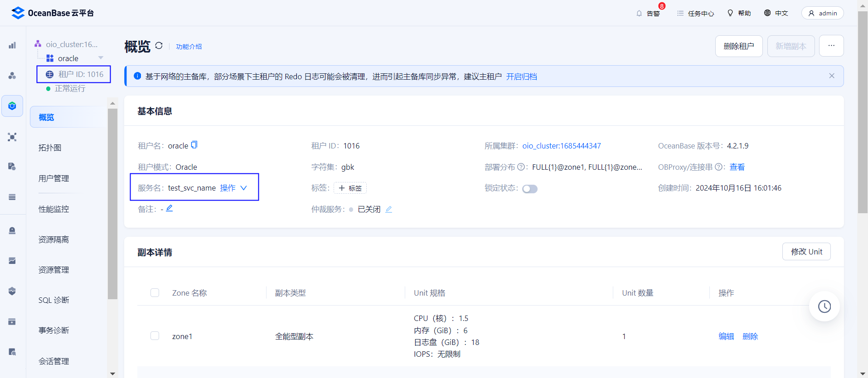Dismiss the Redo log archive notice banner
Image resolution: width=868 pixels, height=378 pixels.
[x=832, y=76]
